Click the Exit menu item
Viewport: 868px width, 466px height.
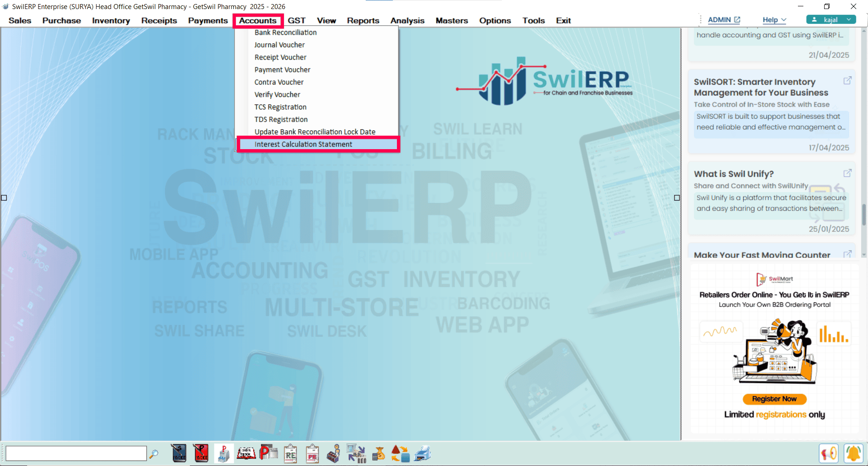point(563,20)
